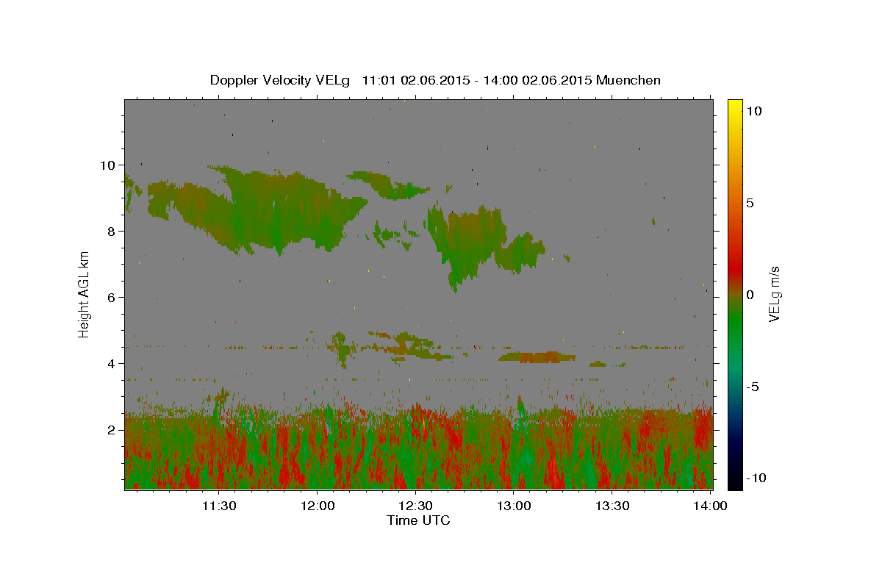Click the colorbar value label 10
The height and width of the screenshot is (588, 882).
tap(753, 111)
